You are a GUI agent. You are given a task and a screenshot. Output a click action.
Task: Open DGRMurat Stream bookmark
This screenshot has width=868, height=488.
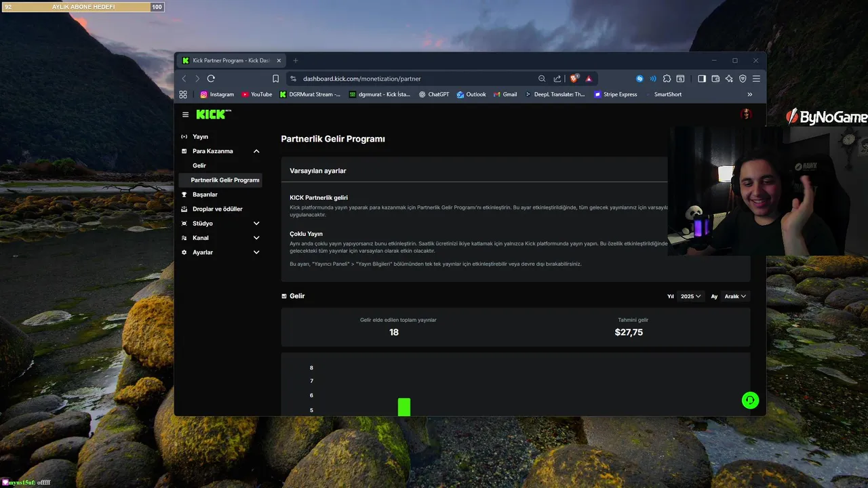310,94
